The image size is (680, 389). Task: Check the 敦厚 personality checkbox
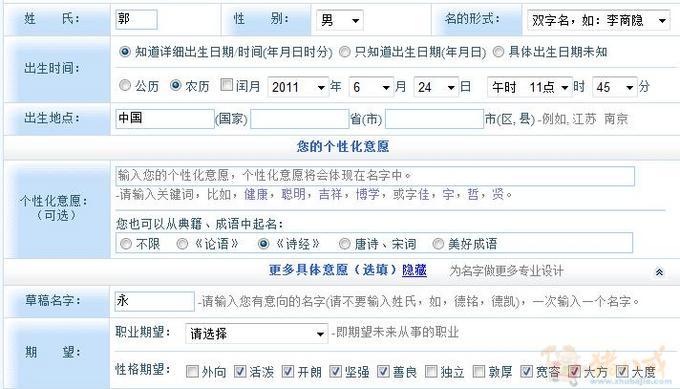click(479, 371)
